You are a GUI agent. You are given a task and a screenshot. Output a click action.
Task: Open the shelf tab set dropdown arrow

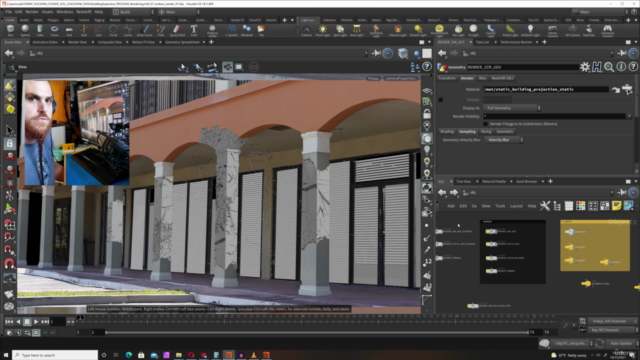click(292, 20)
